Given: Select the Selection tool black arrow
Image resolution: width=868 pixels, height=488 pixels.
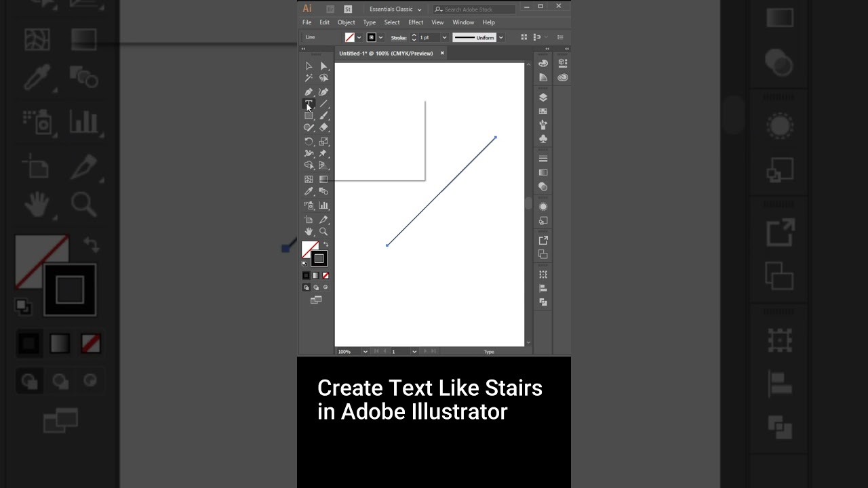Looking at the screenshot, I should coord(309,66).
